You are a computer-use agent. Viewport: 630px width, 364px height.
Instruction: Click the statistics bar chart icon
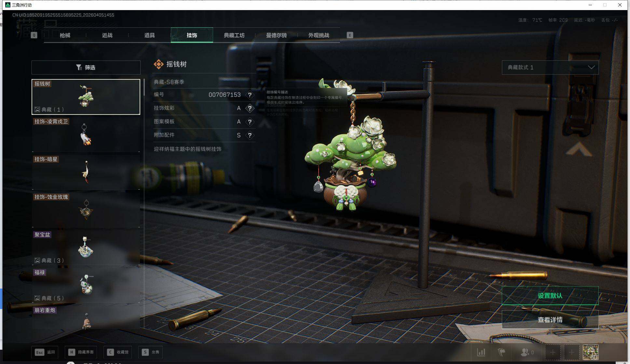pyautogui.click(x=481, y=352)
